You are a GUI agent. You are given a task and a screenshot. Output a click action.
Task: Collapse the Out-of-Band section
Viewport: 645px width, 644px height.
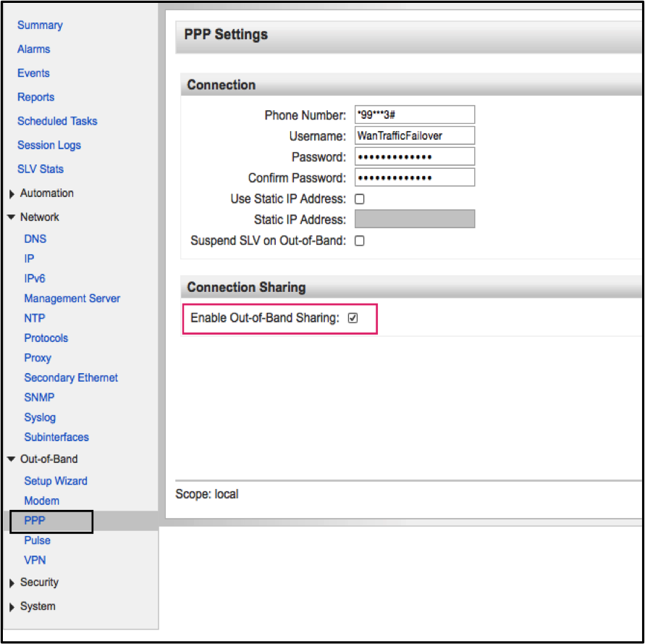click(x=12, y=459)
